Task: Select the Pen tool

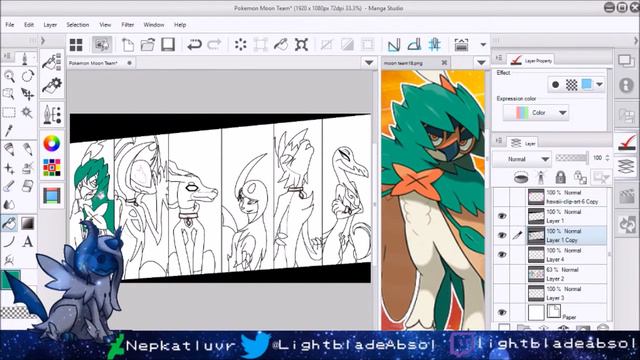Action: pos(9,149)
